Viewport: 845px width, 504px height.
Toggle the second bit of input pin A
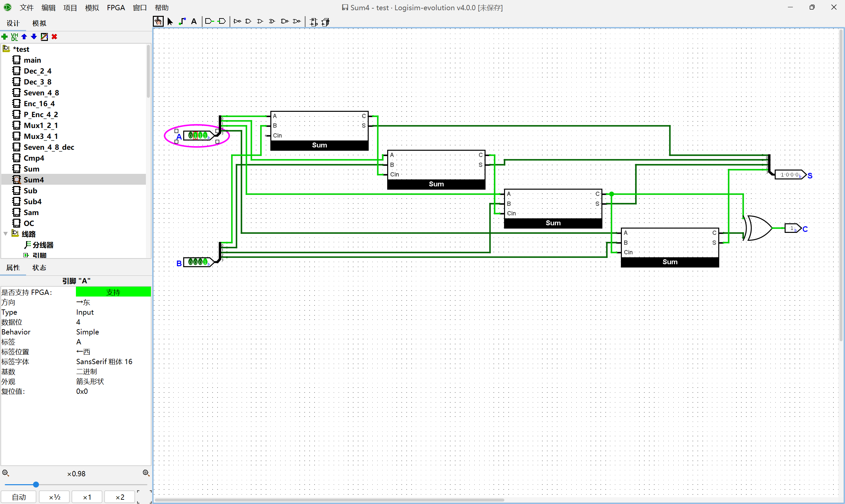[x=195, y=136]
